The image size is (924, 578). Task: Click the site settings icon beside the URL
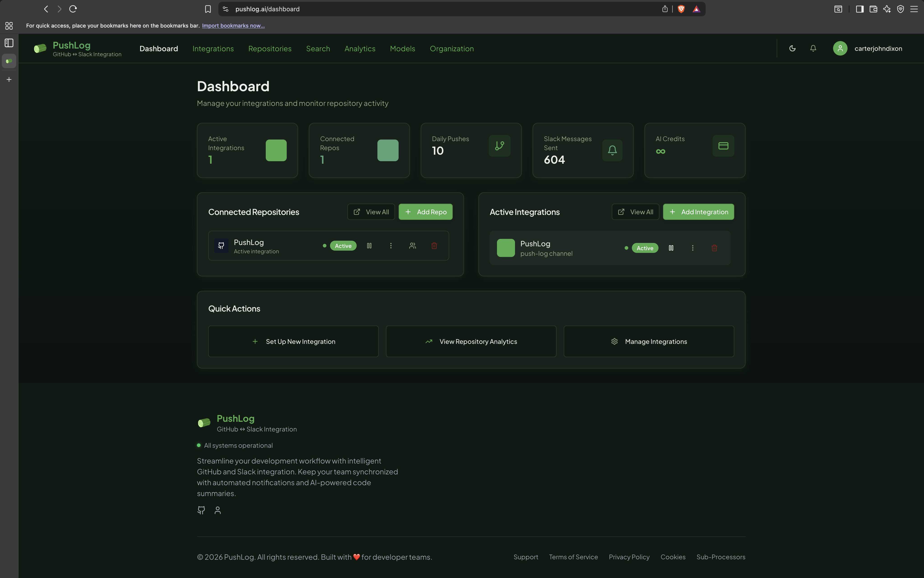(x=226, y=9)
